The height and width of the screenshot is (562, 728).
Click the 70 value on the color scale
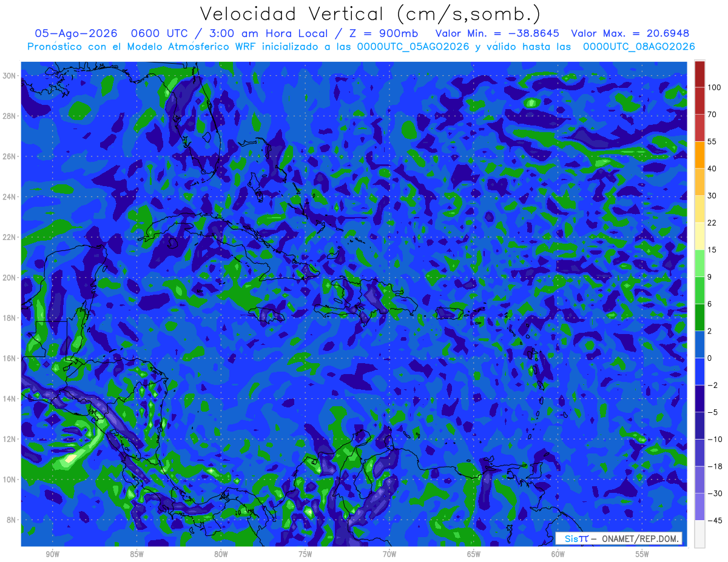point(712,114)
